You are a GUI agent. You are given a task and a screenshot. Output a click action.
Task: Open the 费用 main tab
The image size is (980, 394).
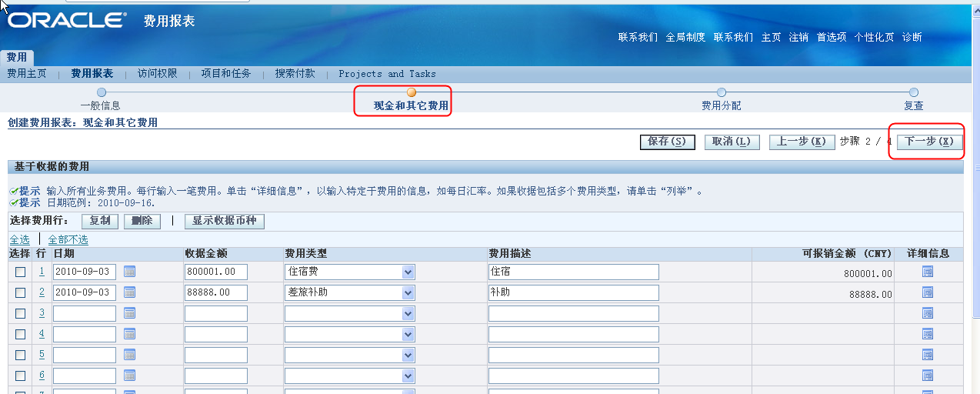click(x=17, y=58)
